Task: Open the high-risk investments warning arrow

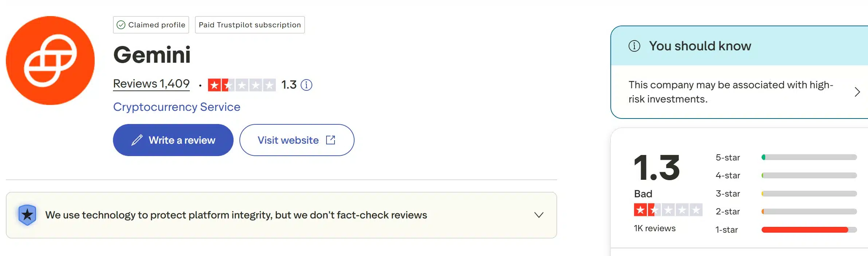Action: 857,92
